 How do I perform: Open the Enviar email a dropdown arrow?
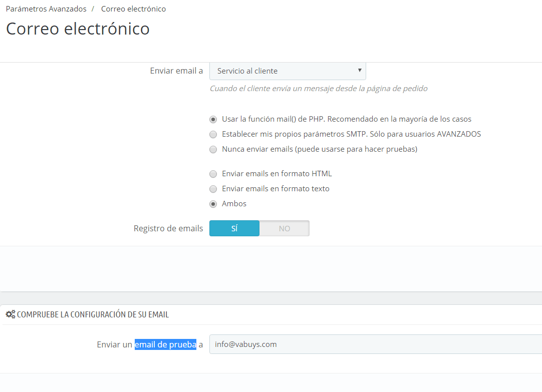click(360, 70)
